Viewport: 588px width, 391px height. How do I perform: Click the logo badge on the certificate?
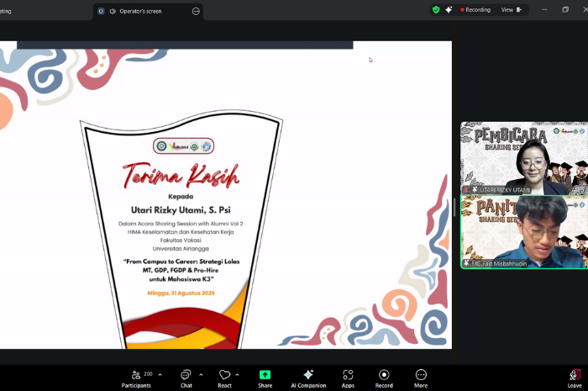183,146
